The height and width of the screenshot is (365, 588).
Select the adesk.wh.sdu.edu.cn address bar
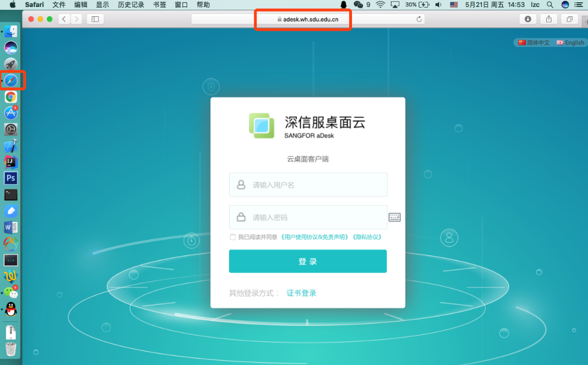[x=307, y=19]
